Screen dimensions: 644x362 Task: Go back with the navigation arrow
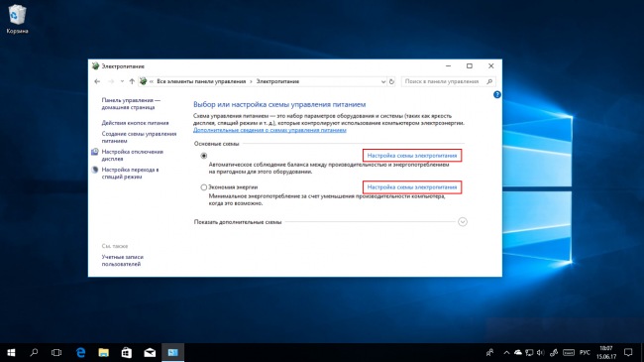(97, 81)
